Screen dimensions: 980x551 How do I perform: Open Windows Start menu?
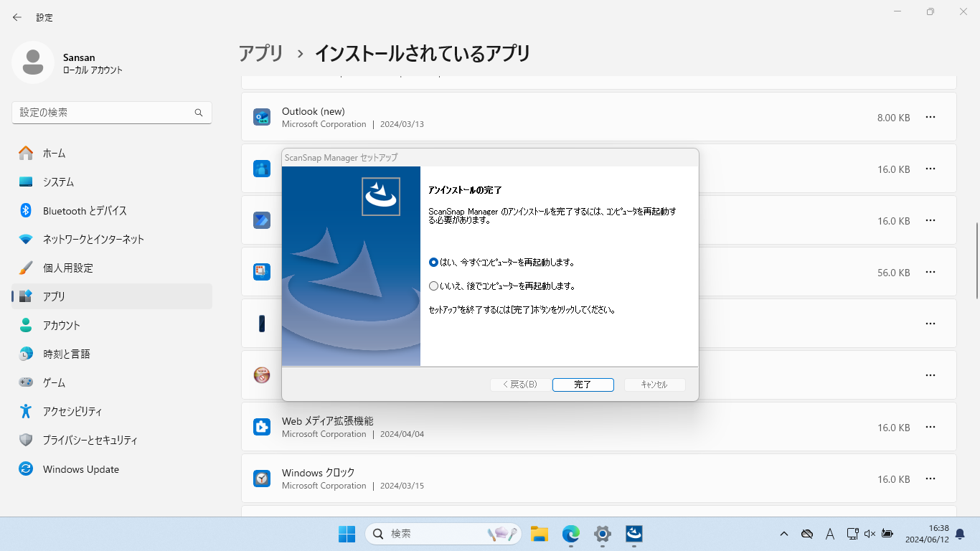point(347,534)
